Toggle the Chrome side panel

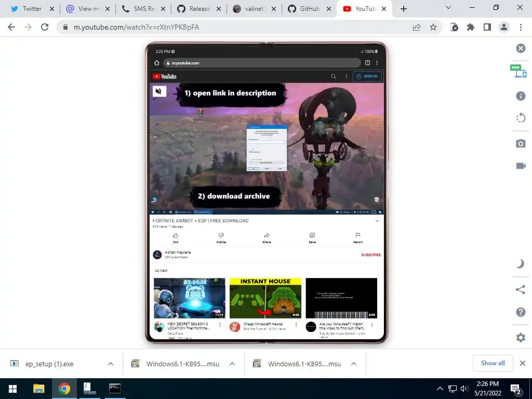pos(487,27)
